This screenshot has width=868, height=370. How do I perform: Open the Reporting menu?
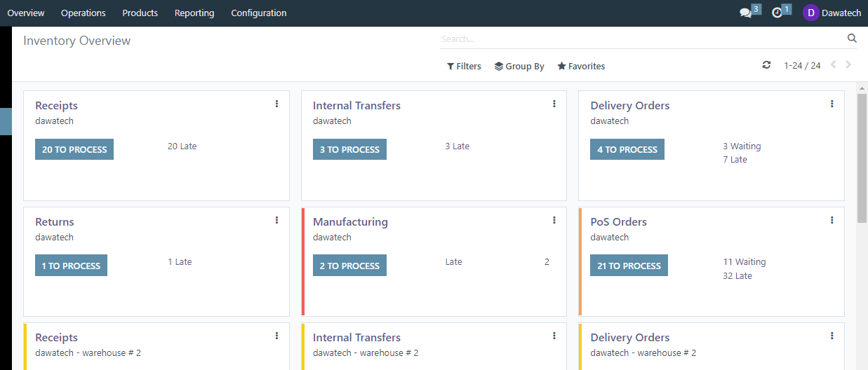(194, 13)
